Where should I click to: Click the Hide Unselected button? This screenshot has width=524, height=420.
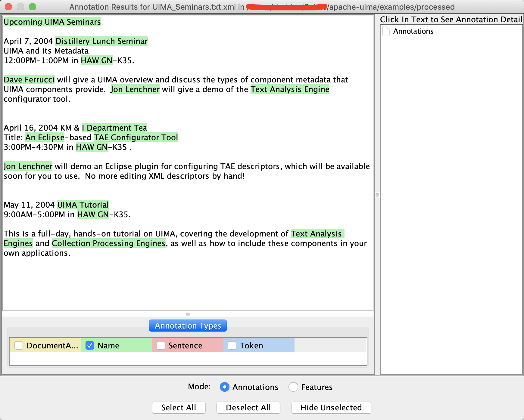(x=331, y=408)
